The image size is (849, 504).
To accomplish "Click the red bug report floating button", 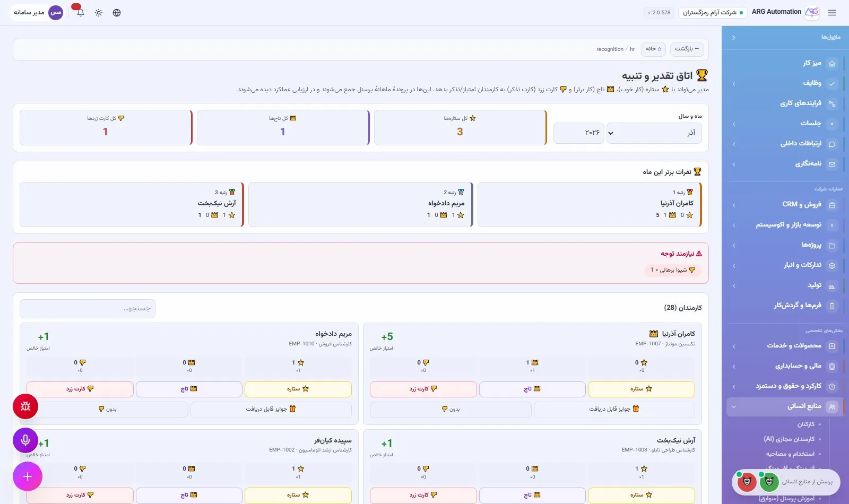I will tap(25, 406).
